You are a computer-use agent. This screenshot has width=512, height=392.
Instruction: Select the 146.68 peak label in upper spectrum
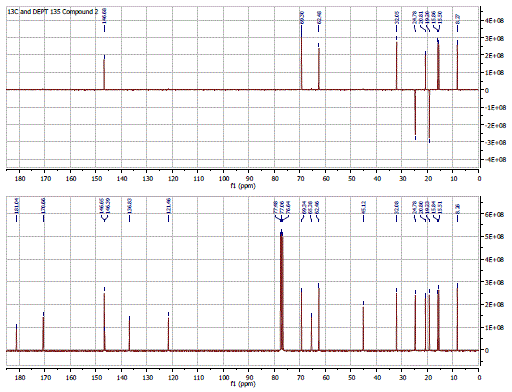pyautogui.click(x=105, y=16)
